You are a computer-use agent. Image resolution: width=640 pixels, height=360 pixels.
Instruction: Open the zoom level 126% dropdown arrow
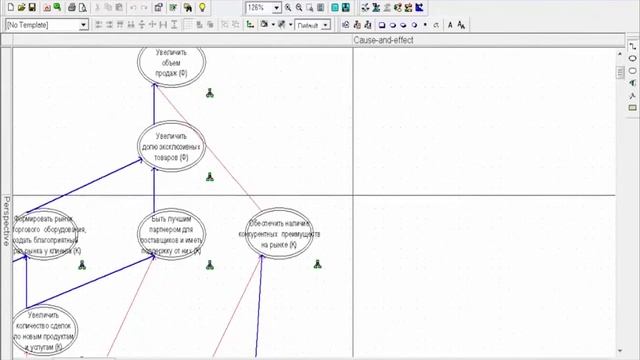(277, 8)
